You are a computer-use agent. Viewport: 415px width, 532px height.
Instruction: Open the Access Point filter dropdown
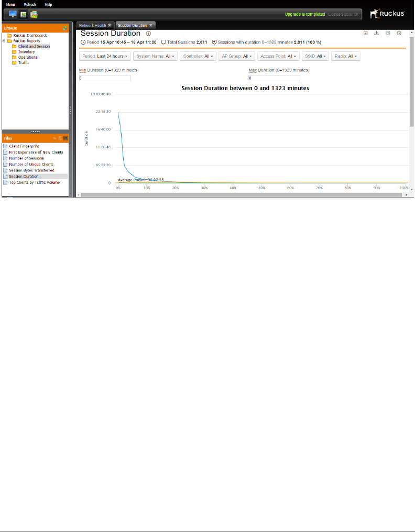(278, 56)
